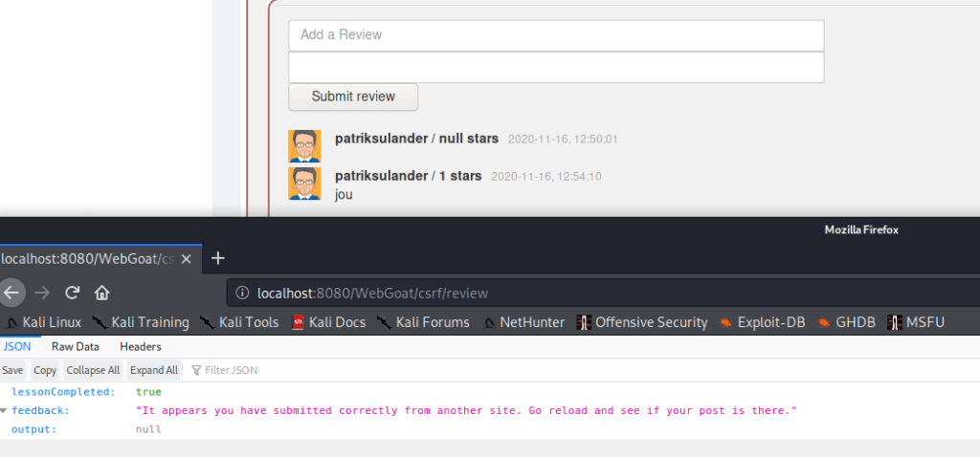The height and width of the screenshot is (457, 980).
Task: Switch to the Raw Data tab
Action: click(x=76, y=347)
